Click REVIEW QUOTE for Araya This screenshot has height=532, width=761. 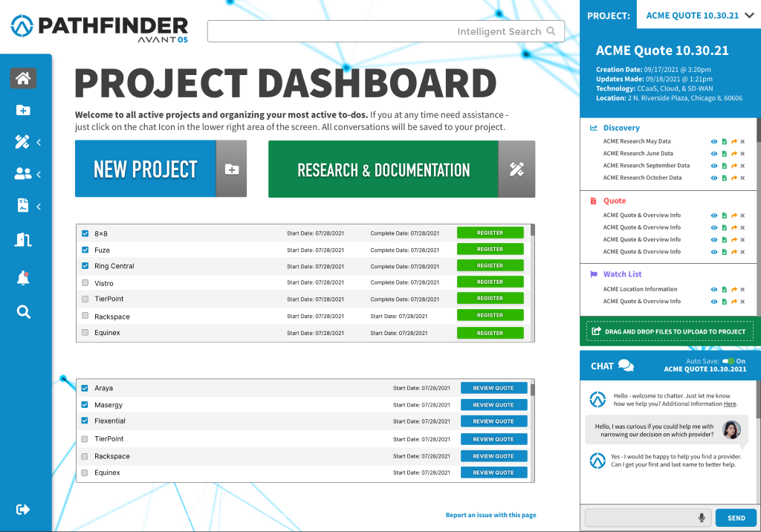tap(493, 389)
